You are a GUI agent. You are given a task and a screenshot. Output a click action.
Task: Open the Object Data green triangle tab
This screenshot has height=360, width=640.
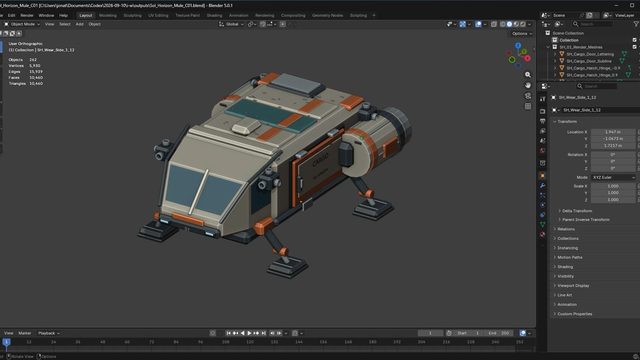click(x=542, y=224)
